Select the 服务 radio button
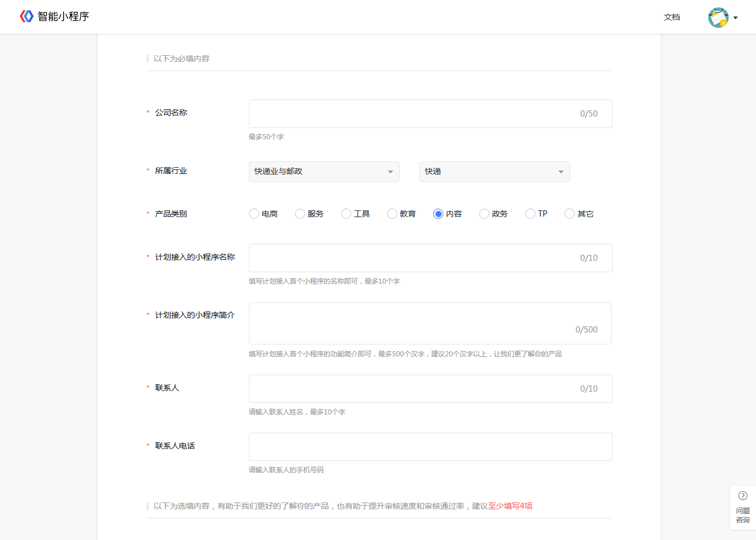Screen dimensions: 756x540 click(300, 214)
